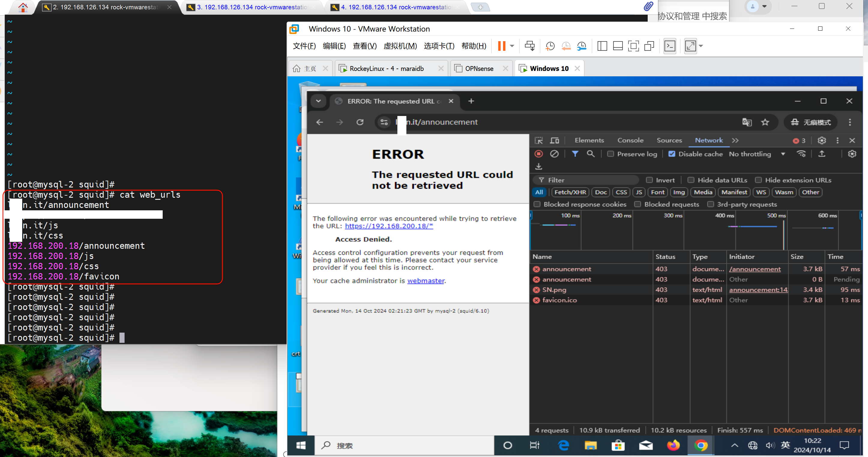Click the webmaster link
The image size is (868, 457).
[426, 281]
